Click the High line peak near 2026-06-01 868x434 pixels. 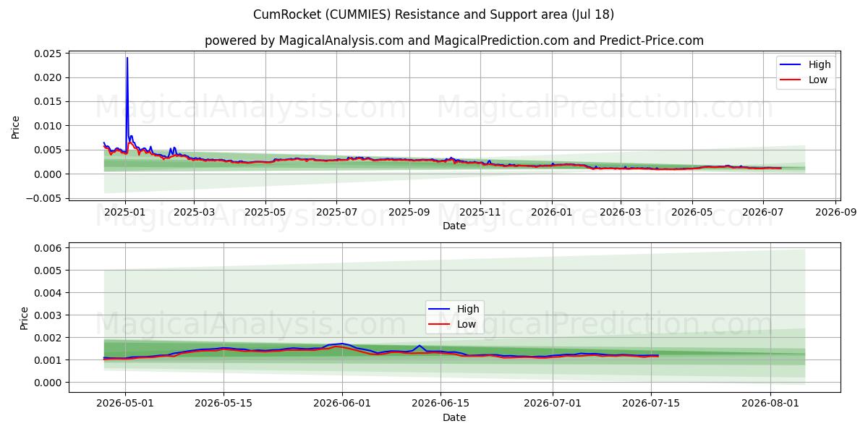342,344
